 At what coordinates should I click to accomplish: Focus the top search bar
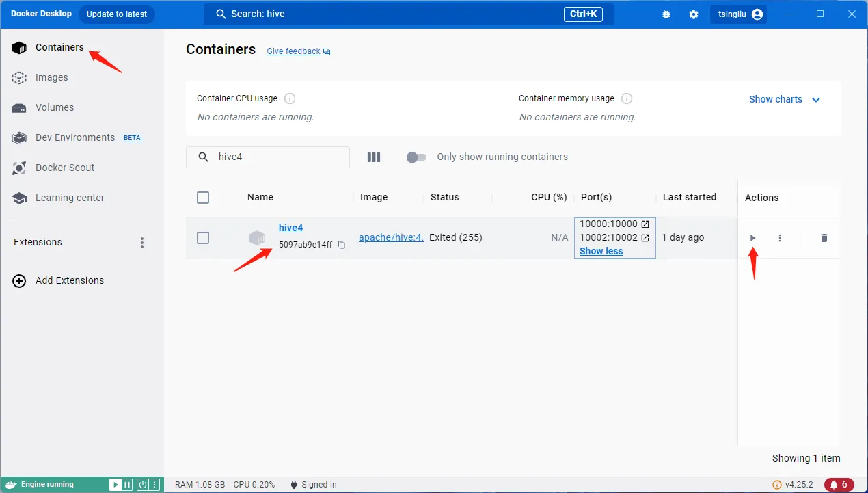pyautogui.click(x=409, y=14)
